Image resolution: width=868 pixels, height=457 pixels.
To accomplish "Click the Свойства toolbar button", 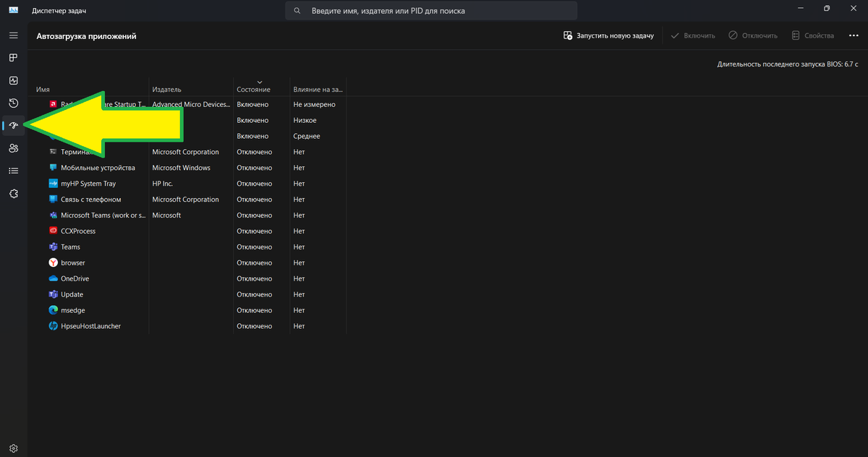I will 813,35.
